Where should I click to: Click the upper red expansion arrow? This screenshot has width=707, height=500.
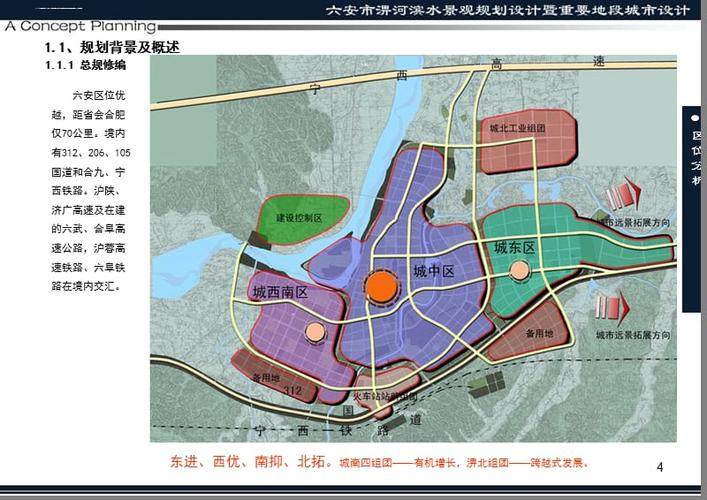point(623,193)
